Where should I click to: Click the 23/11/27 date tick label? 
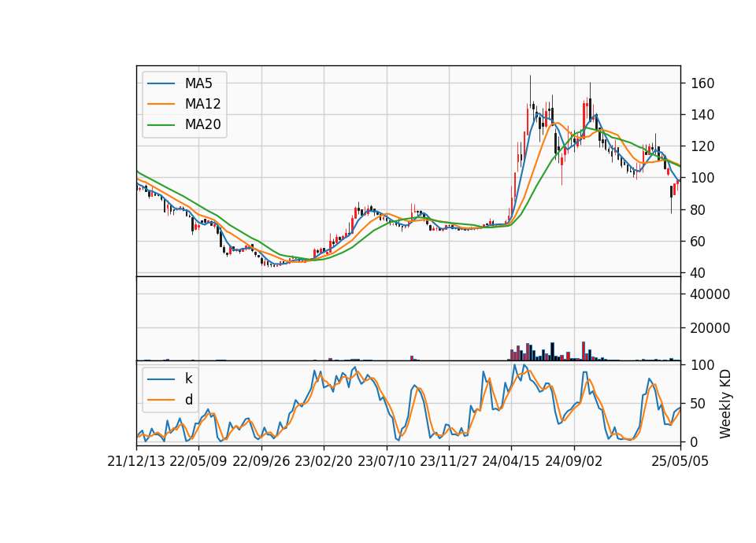click(x=448, y=461)
